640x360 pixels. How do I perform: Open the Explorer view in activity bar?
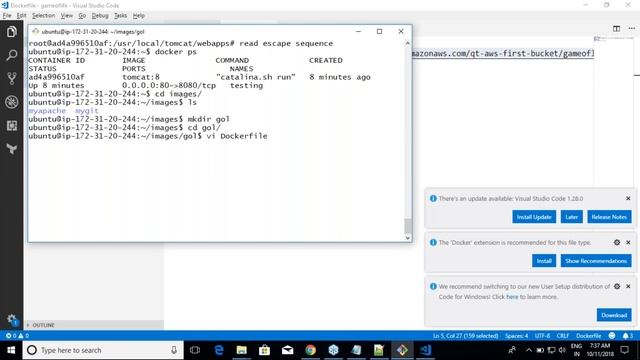coord(11,31)
